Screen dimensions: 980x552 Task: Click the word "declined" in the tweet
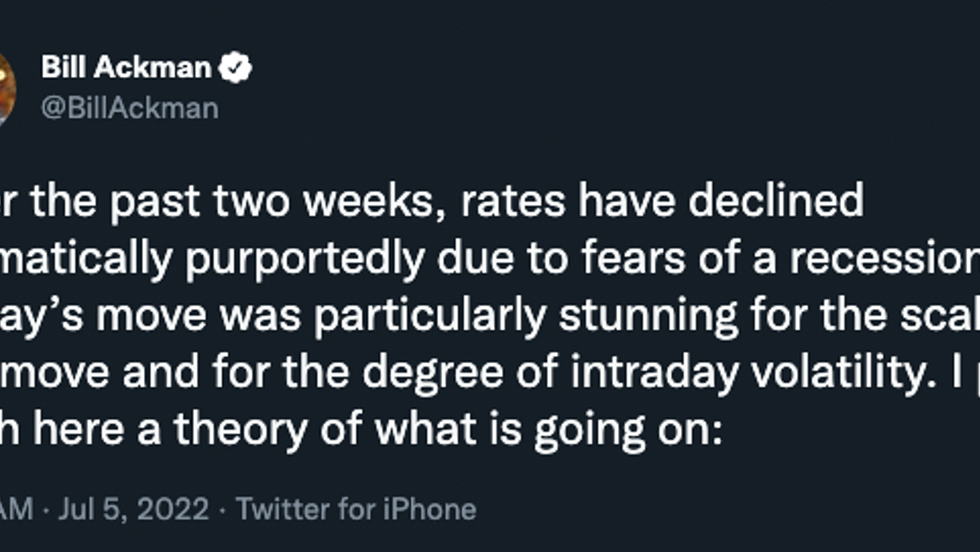tap(775, 201)
